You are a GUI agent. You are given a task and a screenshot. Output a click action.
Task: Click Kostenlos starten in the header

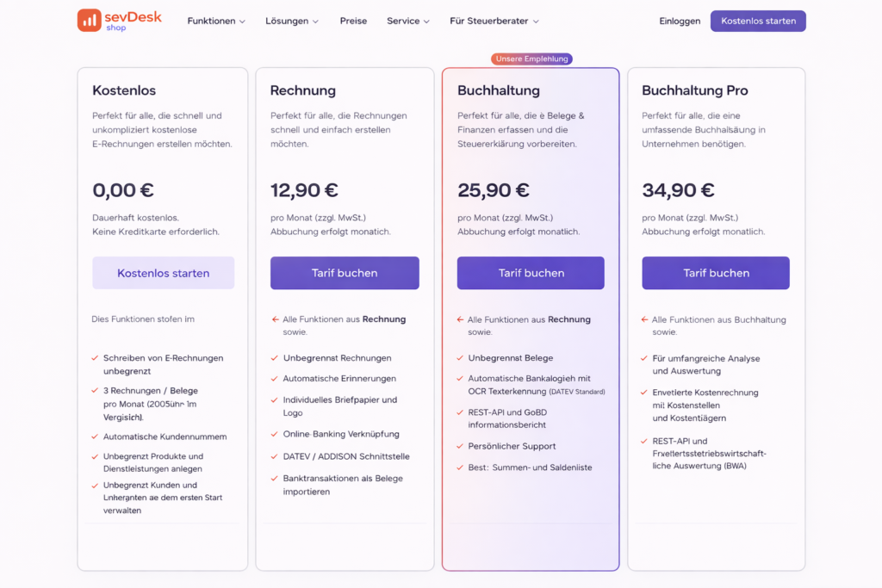(758, 21)
